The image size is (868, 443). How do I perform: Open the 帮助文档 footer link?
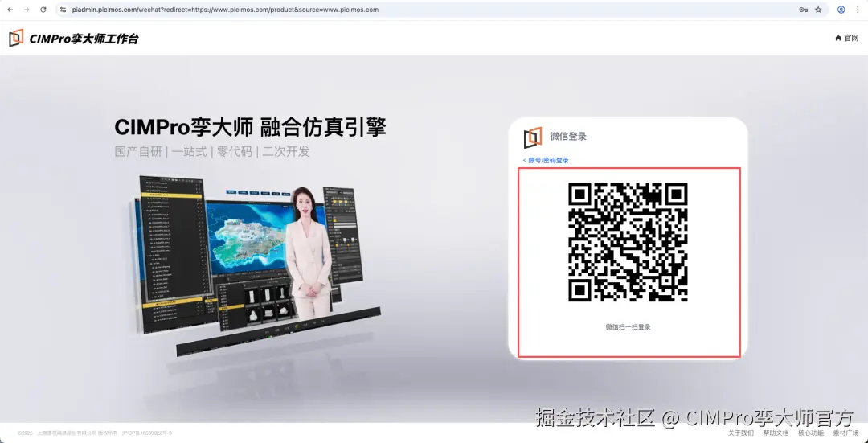click(x=776, y=433)
